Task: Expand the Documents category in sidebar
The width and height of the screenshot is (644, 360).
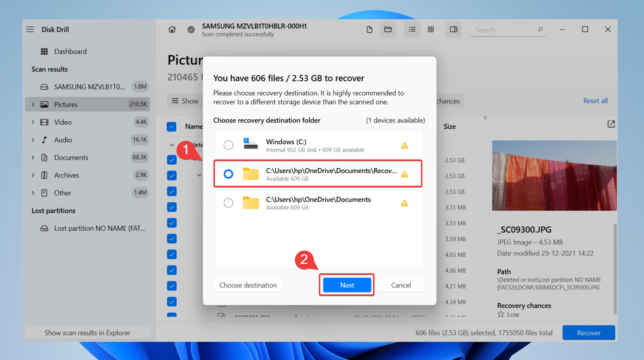Action: point(33,158)
